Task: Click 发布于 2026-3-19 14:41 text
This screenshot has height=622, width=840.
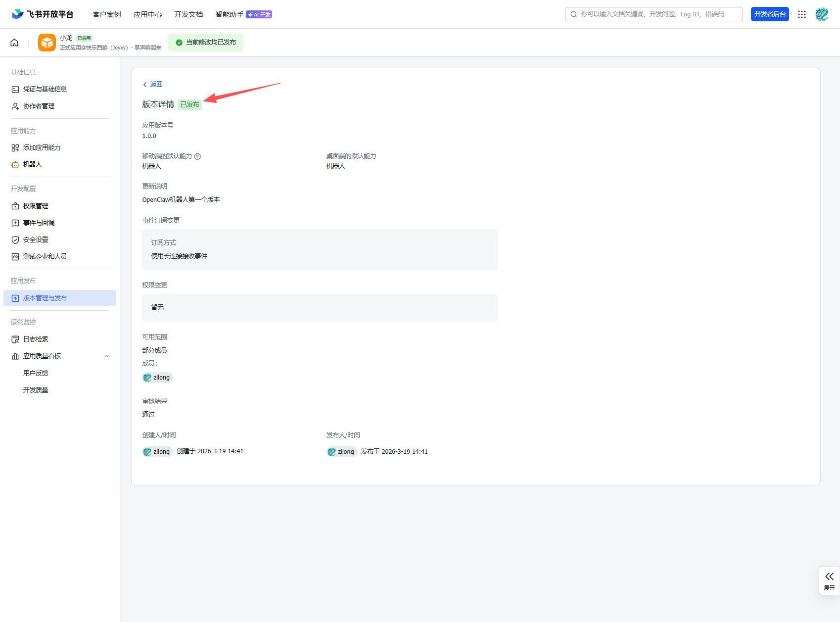Action: click(394, 452)
